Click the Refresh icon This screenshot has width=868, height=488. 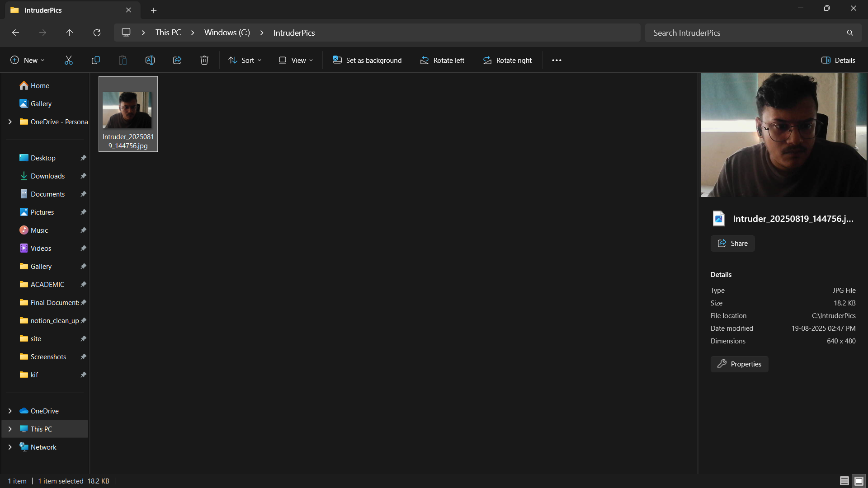click(x=97, y=33)
